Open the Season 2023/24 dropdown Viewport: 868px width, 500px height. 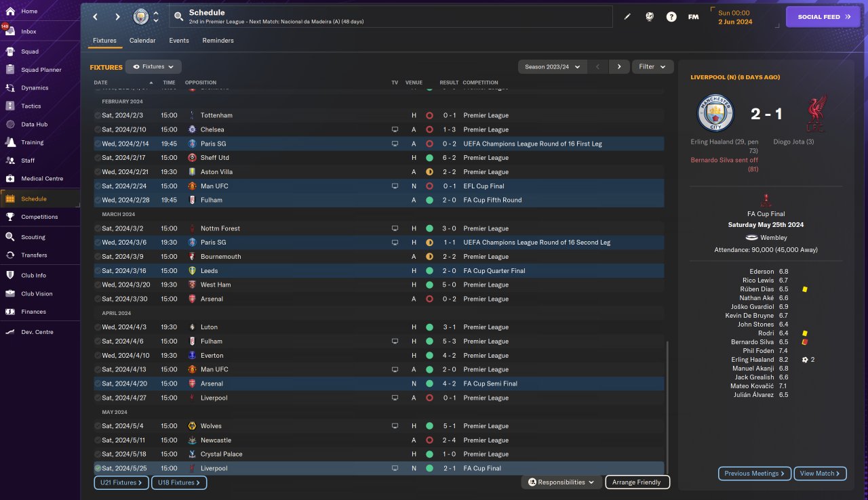click(x=552, y=66)
